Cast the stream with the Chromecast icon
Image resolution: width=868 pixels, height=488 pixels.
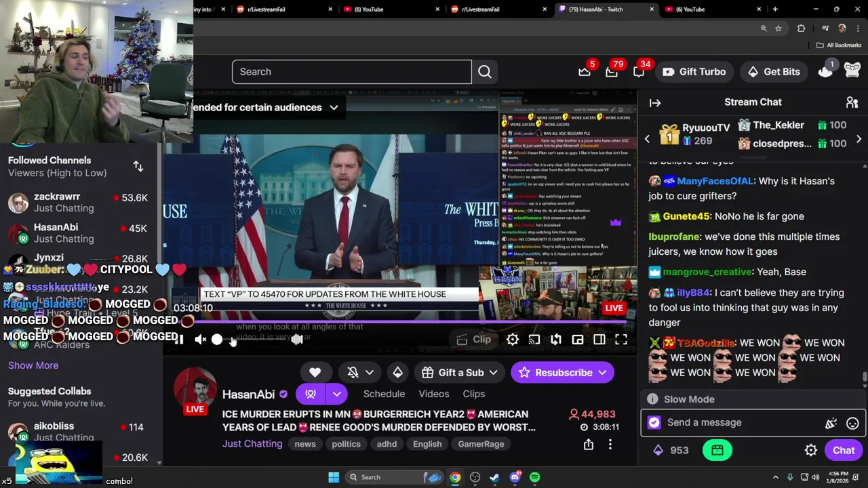coord(534,340)
